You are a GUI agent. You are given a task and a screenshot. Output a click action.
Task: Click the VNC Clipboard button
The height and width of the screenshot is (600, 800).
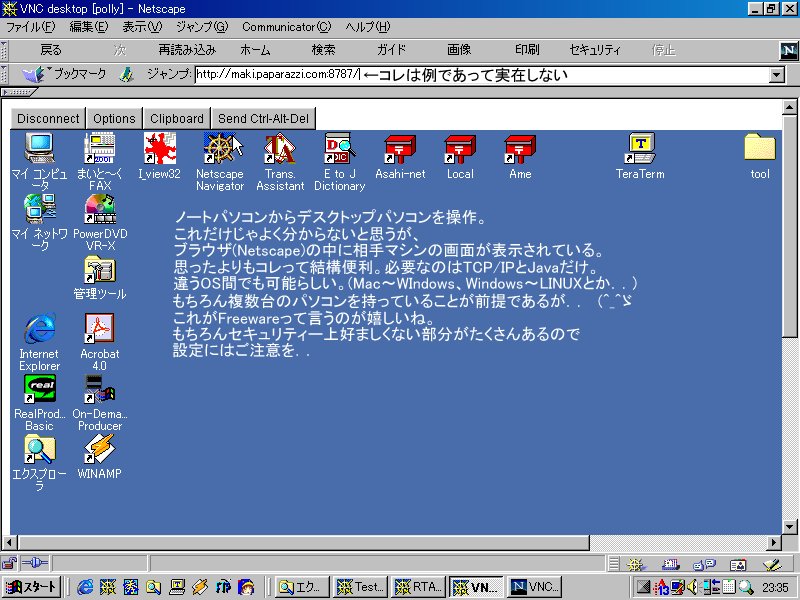(x=177, y=118)
